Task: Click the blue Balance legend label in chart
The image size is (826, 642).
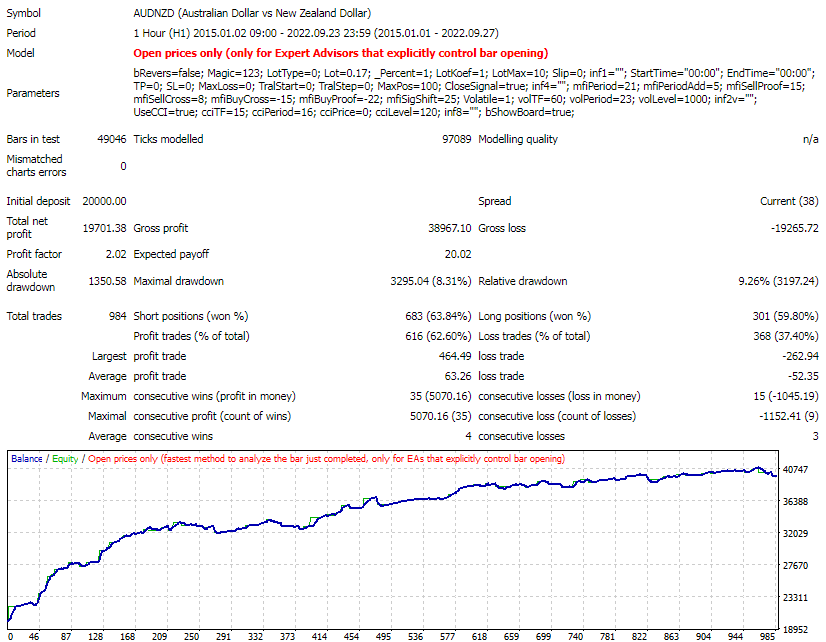Action: 26,459
